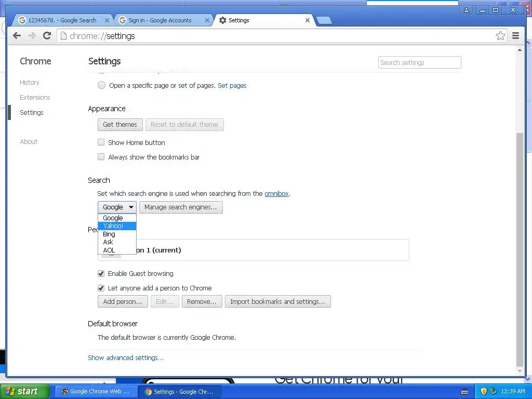
Task: Switch to Sign in Google Accounts tab
Action: (x=159, y=20)
